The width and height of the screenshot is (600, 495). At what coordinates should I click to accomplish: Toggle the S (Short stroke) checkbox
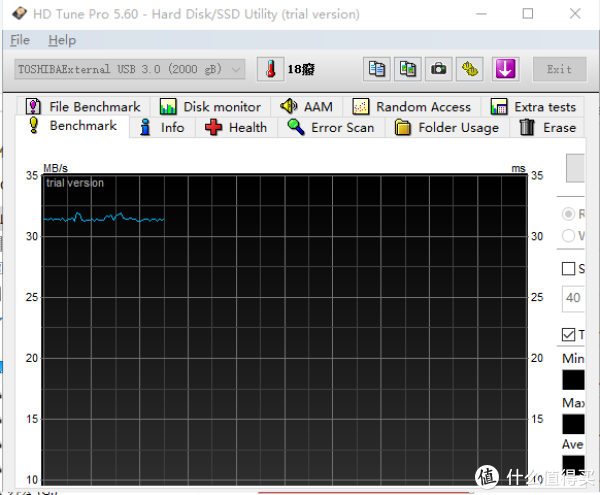tap(568, 269)
